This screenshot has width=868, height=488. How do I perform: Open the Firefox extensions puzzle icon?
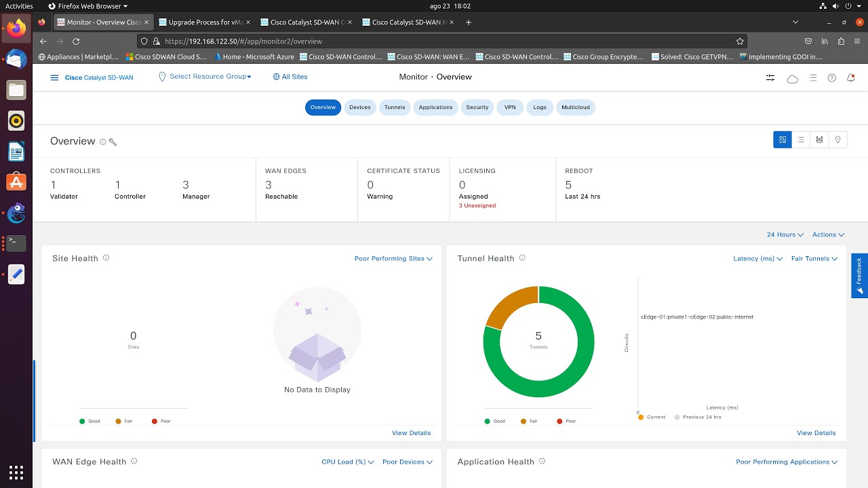[x=841, y=41]
